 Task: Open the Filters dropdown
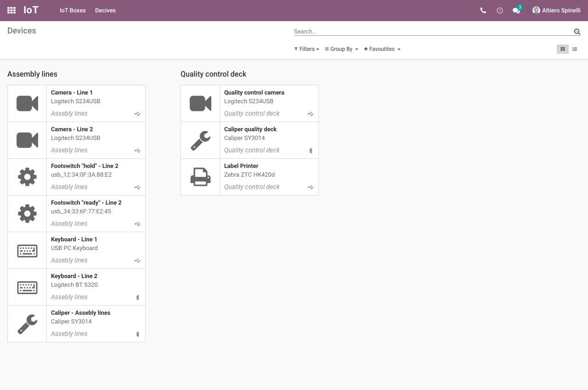click(306, 49)
